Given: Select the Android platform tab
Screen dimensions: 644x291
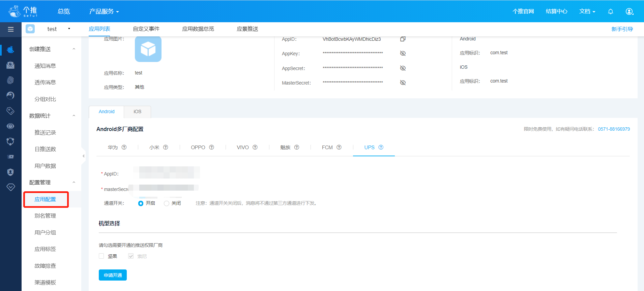Looking at the screenshot, I should tap(107, 111).
